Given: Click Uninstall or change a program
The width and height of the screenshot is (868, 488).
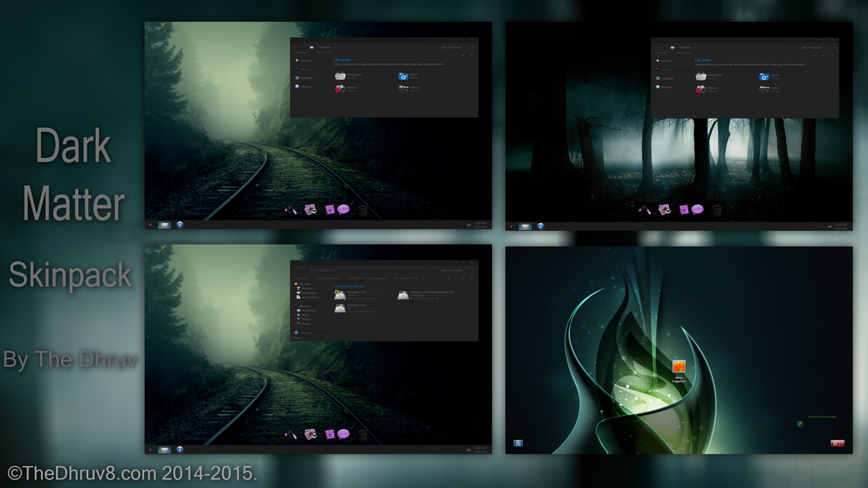Looking at the screenshot, I should pyautogui.click(x=365, y=278).
